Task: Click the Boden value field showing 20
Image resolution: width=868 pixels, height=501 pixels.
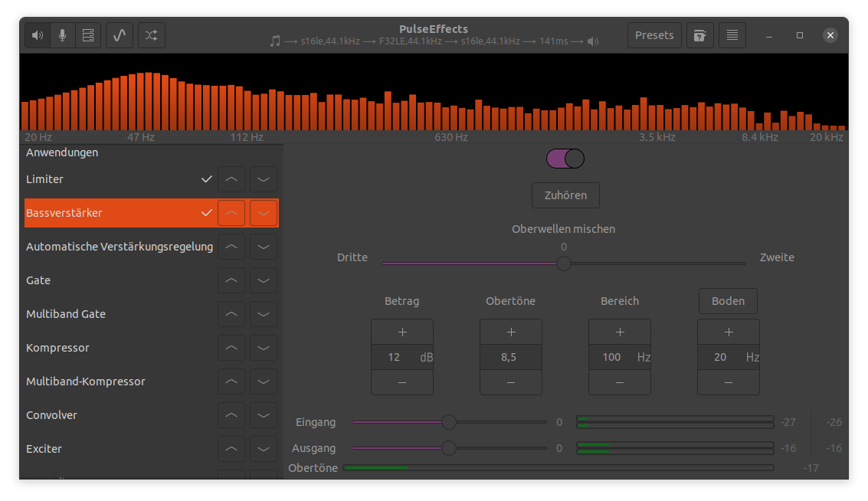Action: pos(729,357)
